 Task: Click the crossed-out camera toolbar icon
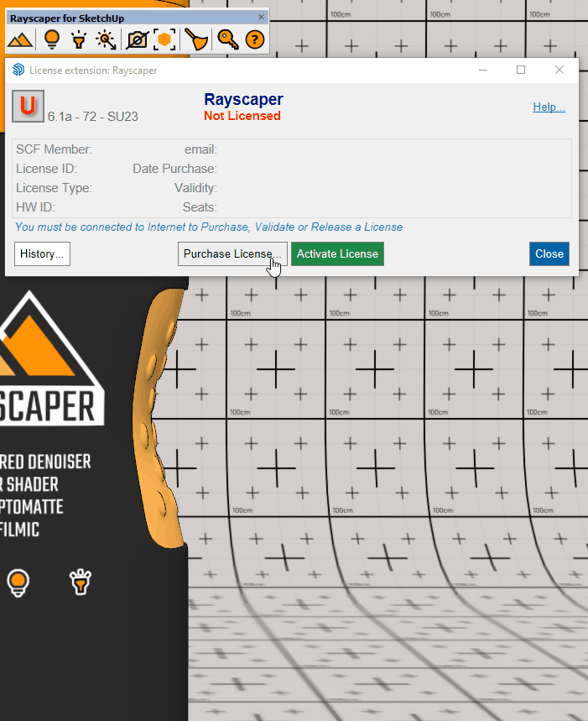pos(137,39)
